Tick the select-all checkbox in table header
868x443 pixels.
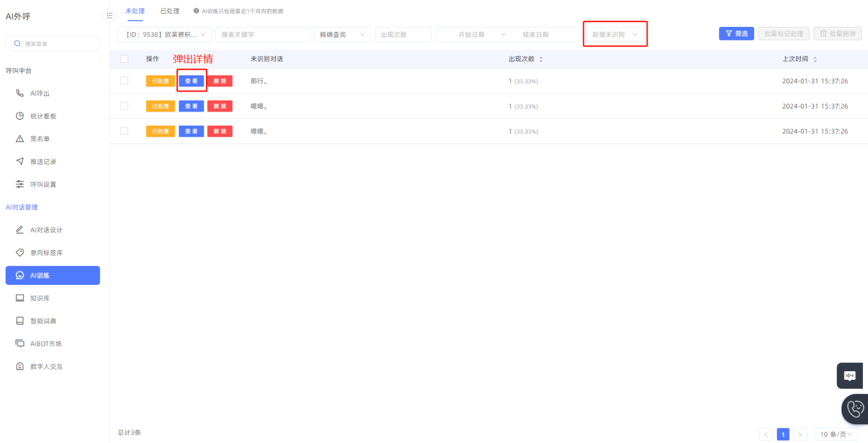pos(124,59)
